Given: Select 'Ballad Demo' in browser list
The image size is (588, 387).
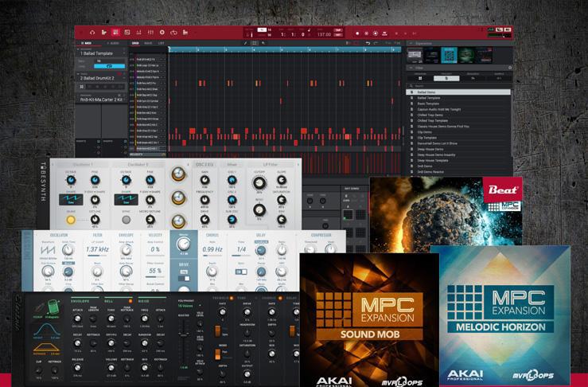Looking at the screenshot, I should pyautogui.click(x=458, y=92).
